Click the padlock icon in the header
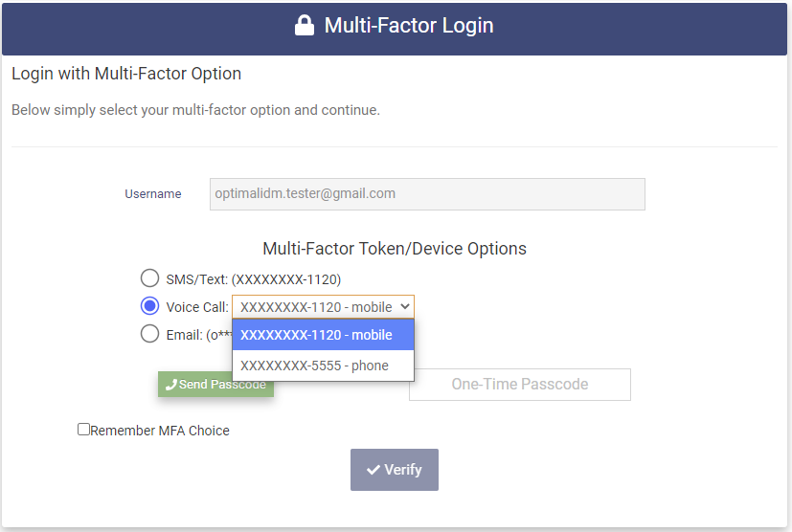Image resolution: width=792 pixels, height=532 pixels. 305,26
